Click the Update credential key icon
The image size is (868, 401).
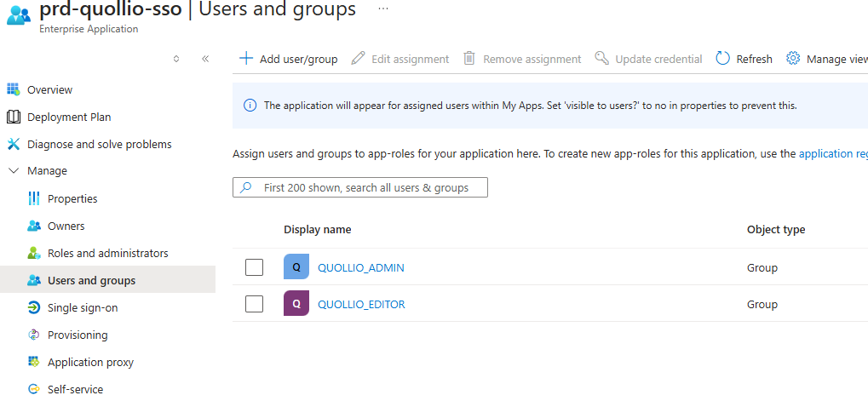[601, 58]
